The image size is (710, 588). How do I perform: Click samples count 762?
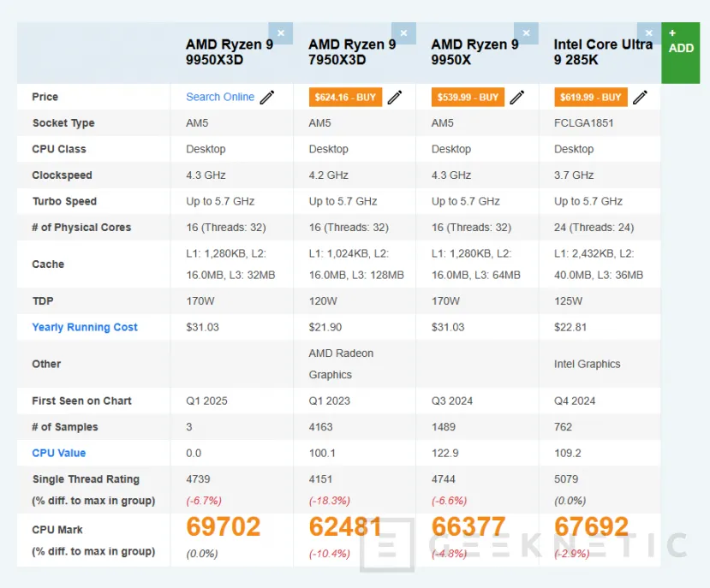[x=564, y=427]
